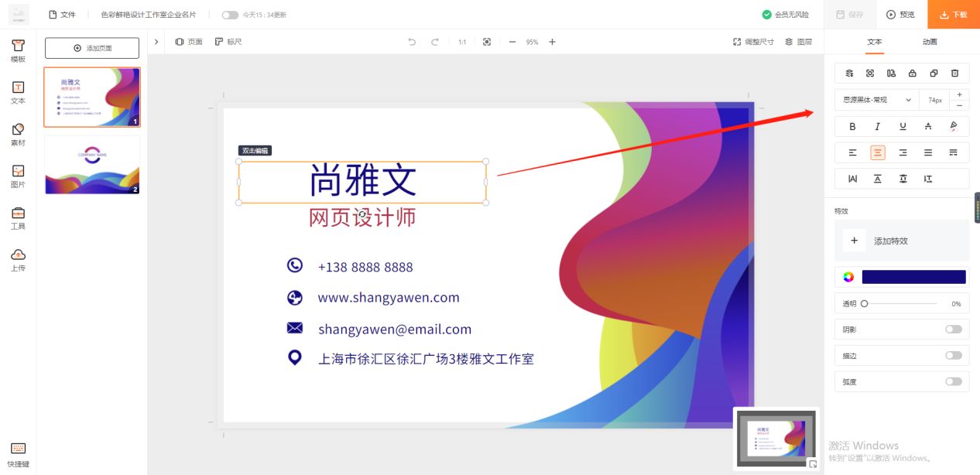Image resolution: width=980 pixels, height=475 pixels.
Task: Open the 文件 menu
Action: tap(67, 14)
